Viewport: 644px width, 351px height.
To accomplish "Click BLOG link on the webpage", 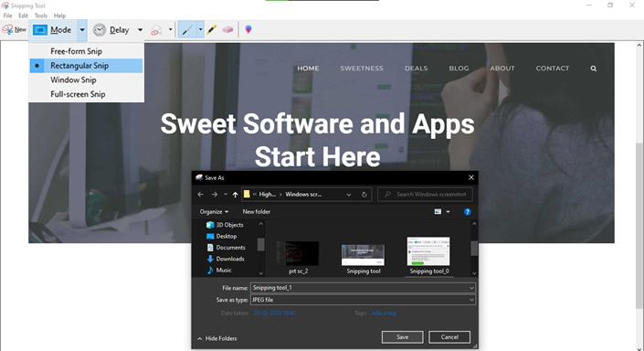I will click(459, 69).
